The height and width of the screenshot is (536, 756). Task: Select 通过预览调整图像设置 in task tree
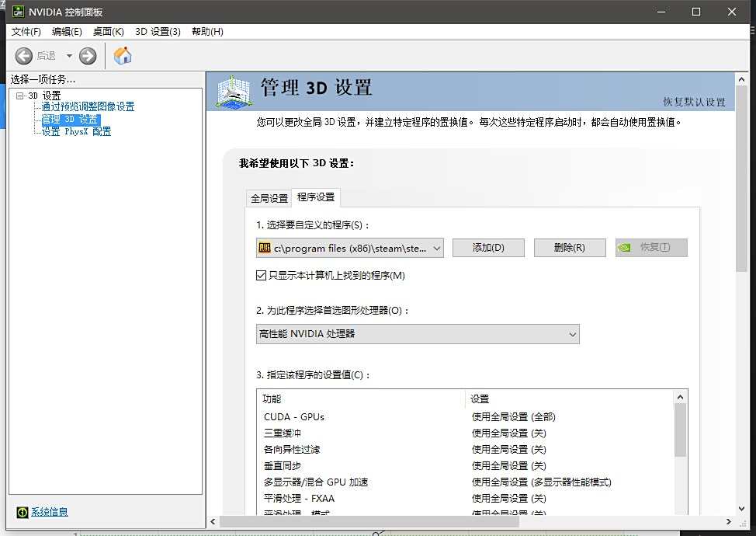point(88,106)
